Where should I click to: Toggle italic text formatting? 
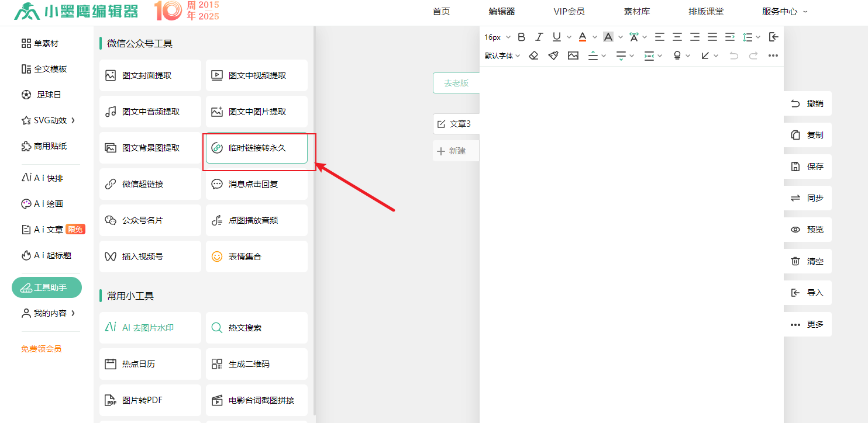pos(539,37)
